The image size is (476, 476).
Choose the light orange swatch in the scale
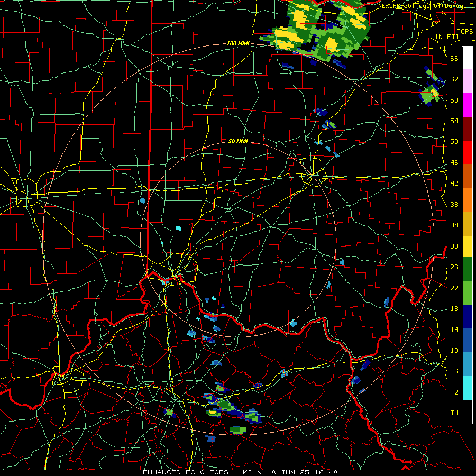(x=467, y=200)
